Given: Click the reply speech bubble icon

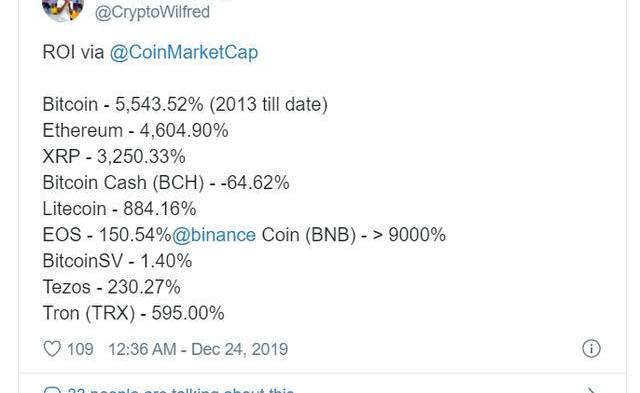Looking at the screenshot, I should tap(52, 390).
